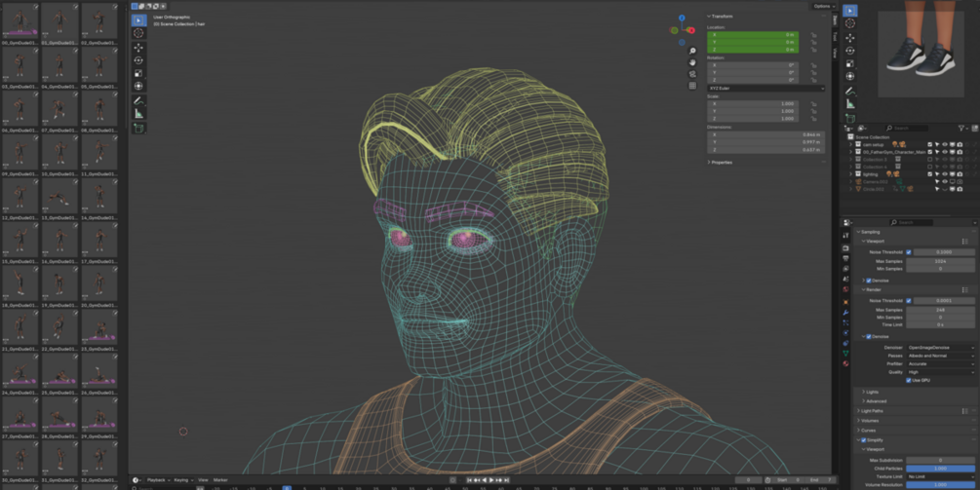Select the Add Cube tool in main viewport toolbar
The height and width of the screenshot is (490, 980).
tap(138, 129)
